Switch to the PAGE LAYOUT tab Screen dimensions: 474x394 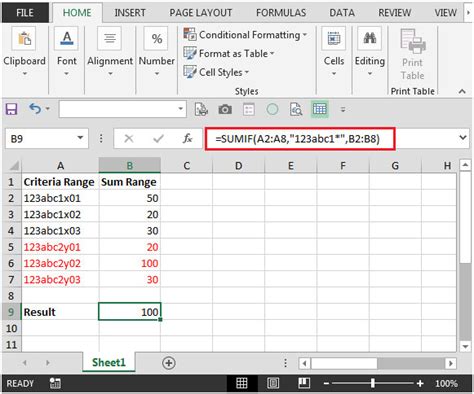pos(200,13)
